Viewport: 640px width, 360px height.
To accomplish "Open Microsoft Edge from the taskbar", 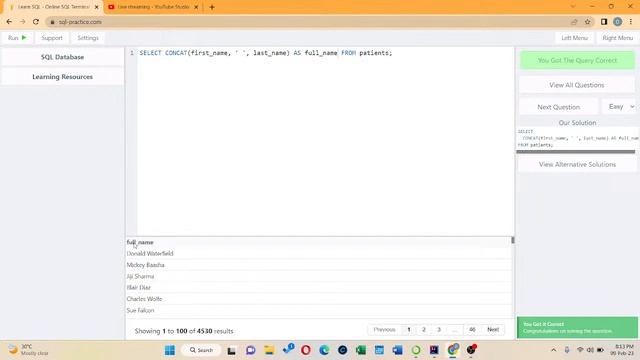I will tap(324, 350).
